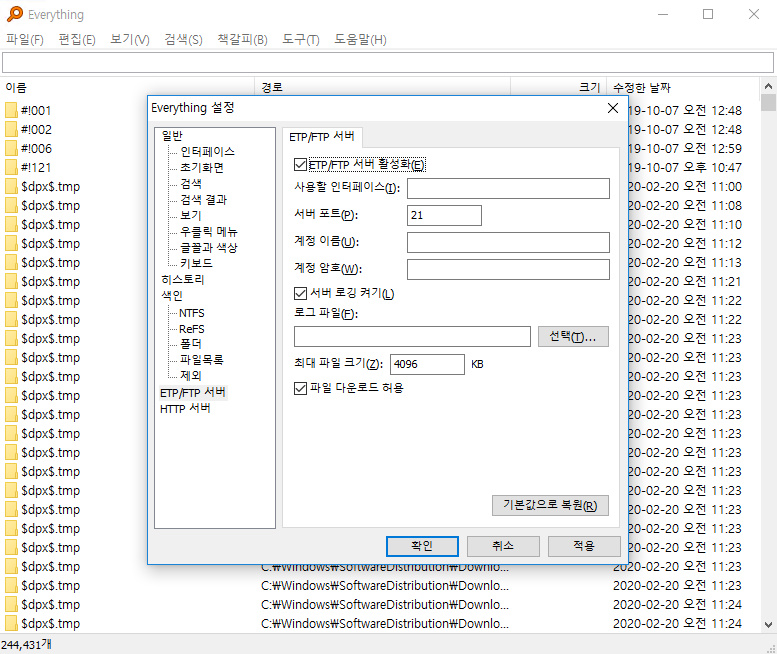777x654 pixels.
Task: Click 기본값으로 복원(R) button
Action: click(x=550, y=505)
